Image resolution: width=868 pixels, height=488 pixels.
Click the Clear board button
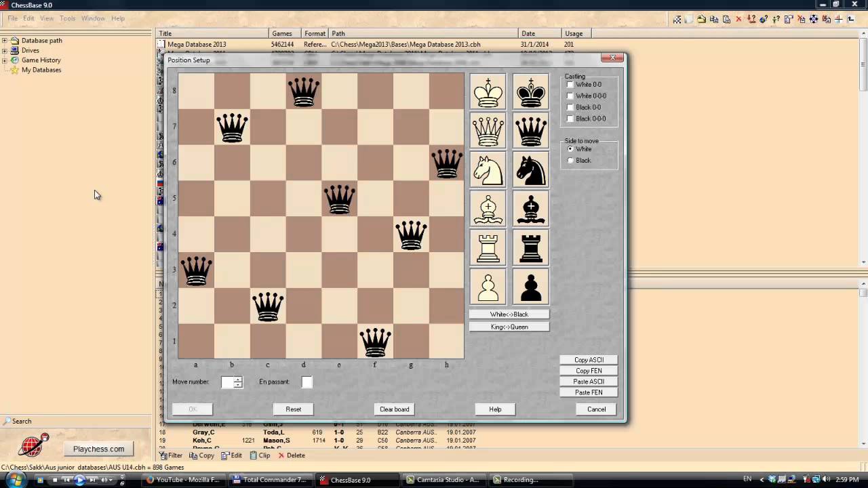[x=395, y=409]
